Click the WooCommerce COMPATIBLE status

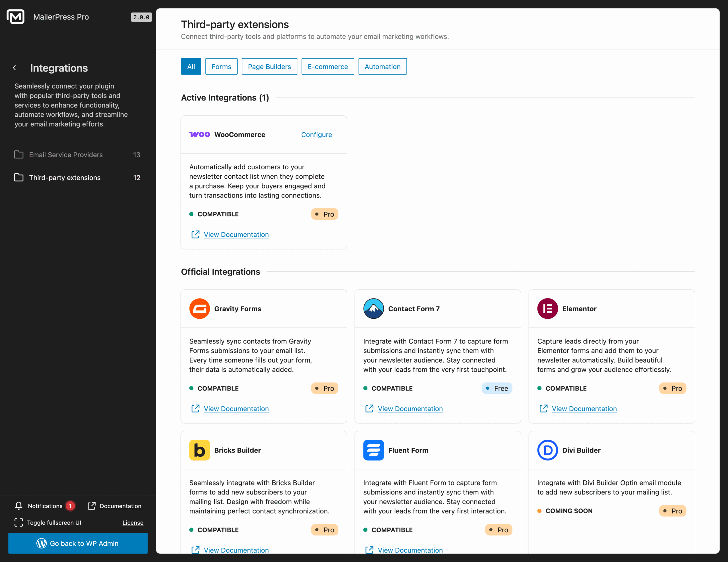pyautogui.click(x=214, y=214)
